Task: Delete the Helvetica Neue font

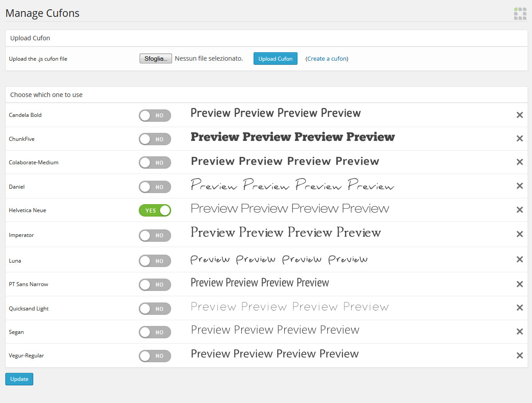Action: (520, 210)
